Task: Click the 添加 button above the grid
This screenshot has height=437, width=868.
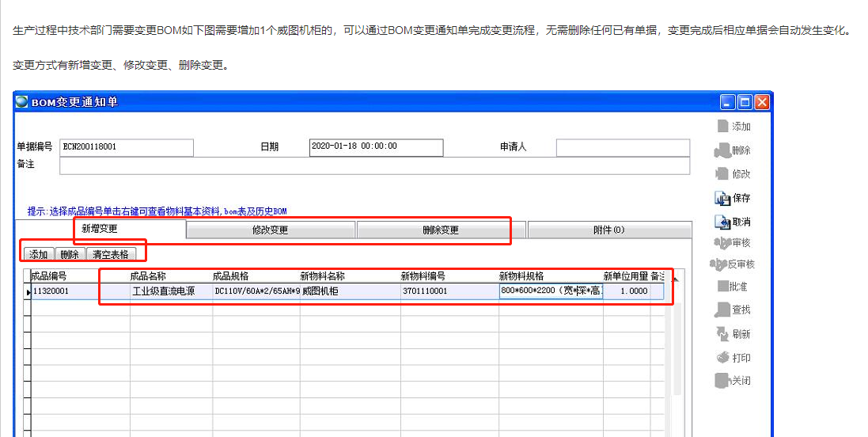Action: tap(39, 254)
